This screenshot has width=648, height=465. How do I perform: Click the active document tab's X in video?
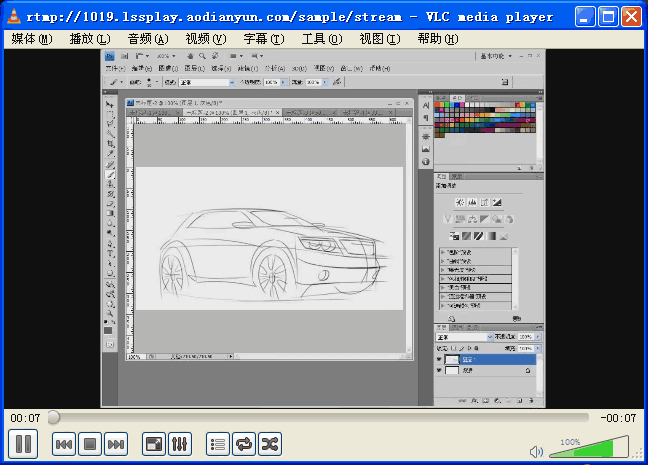[278, 112]
